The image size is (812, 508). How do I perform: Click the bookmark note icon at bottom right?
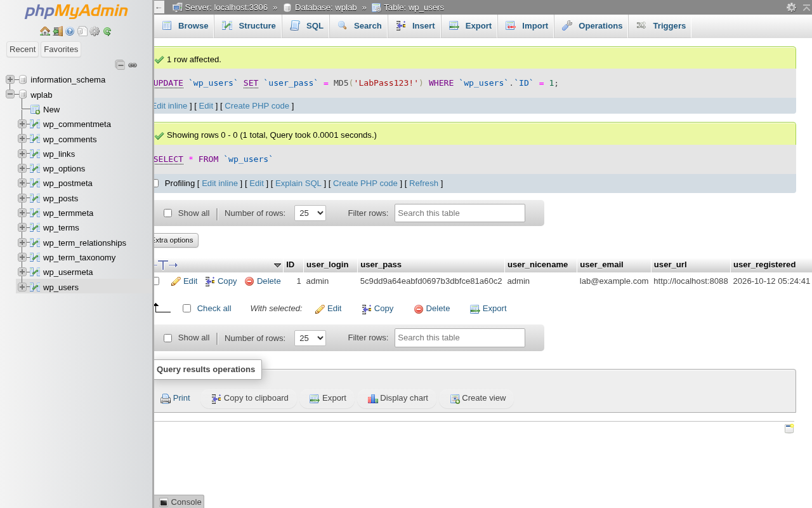pyautogui.click(x=789, y=429)
